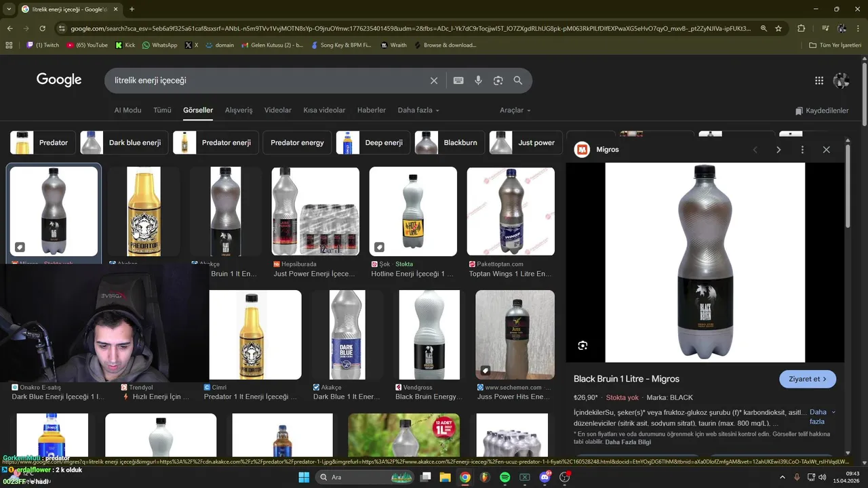The width and height of the screenshot is (868, 488).
Task: Click the volume icon in system tray
Action: (822, 477)
